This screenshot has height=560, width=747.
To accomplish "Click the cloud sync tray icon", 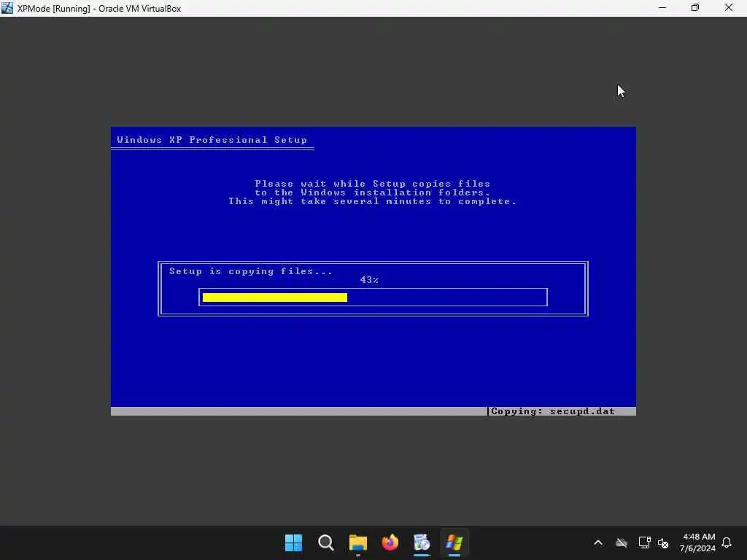I will (x=622, y=542).
